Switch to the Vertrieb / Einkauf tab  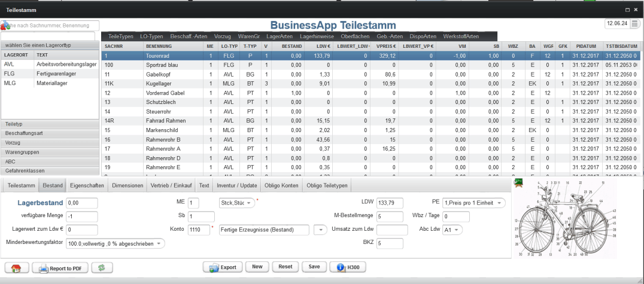(171, 185)
